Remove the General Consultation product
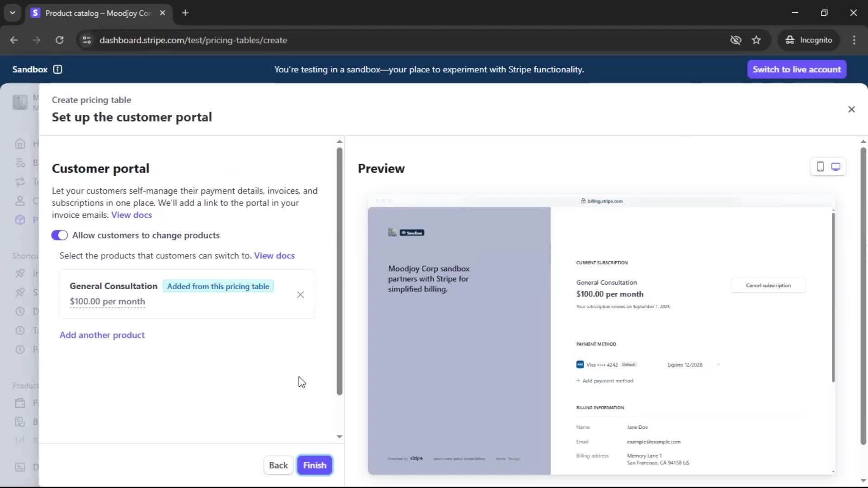868x488 pixels. tap(300, 295)
